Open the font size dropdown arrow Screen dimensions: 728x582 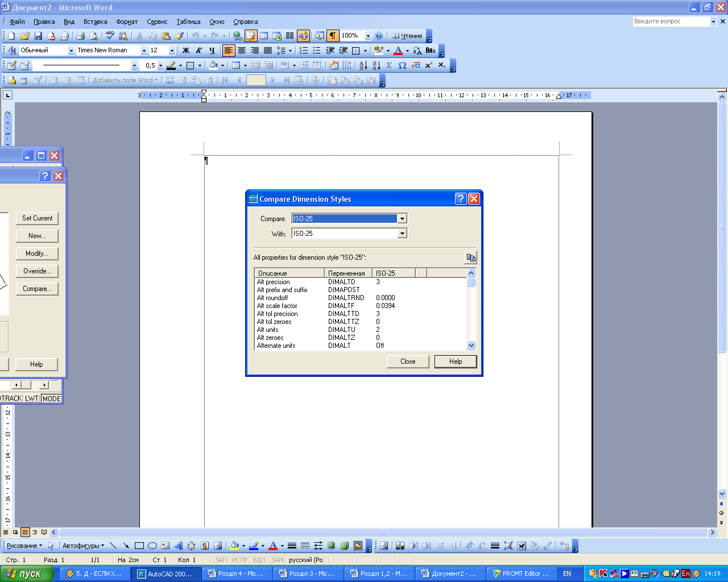(x=172, y=51)
